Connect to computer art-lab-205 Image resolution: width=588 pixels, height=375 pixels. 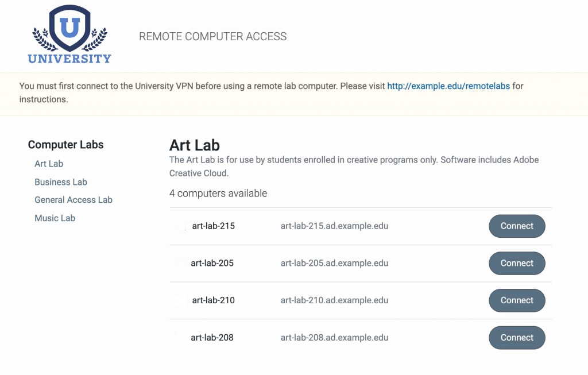click(516, 263)
